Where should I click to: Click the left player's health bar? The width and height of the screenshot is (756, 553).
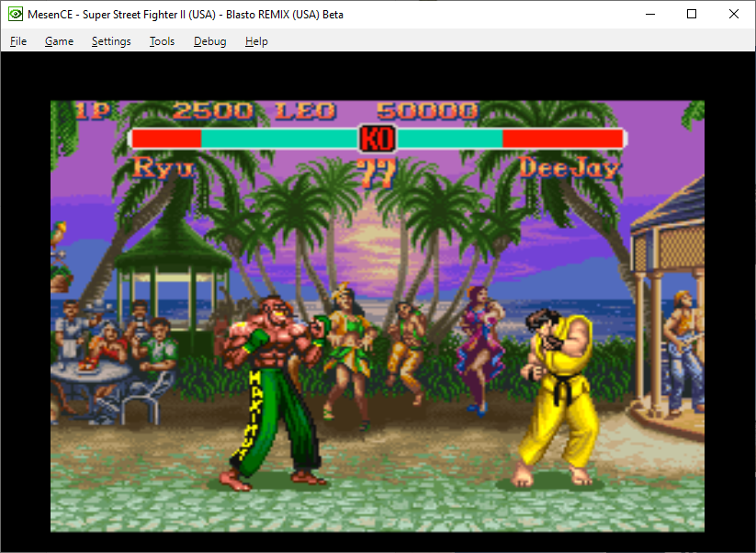pyautogui.click(x=244, y=139)
